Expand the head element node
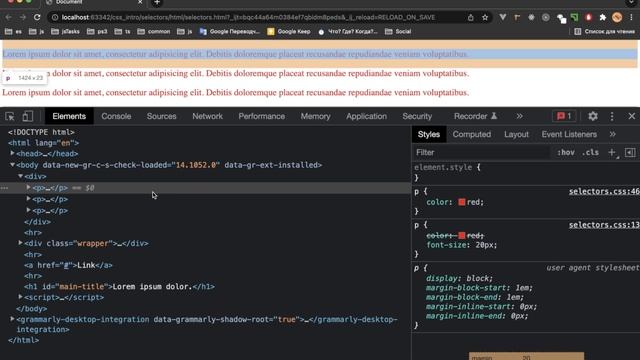Viewport: 640px width, 360px height. pos(12,153)
